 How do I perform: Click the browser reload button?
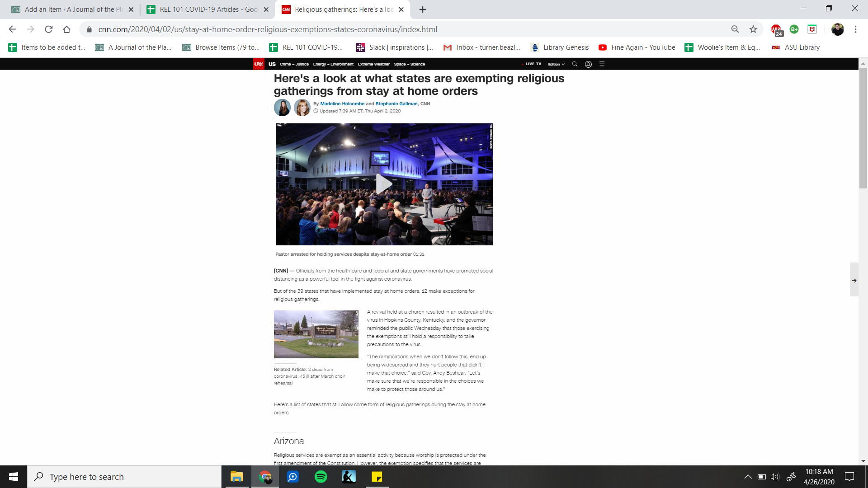[x=49, y=29]
